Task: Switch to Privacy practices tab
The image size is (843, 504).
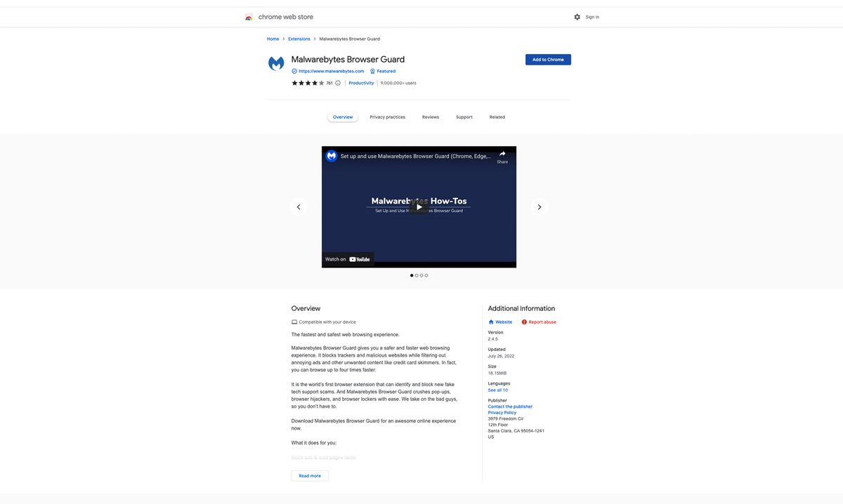Action: click(x=388, y=117)
